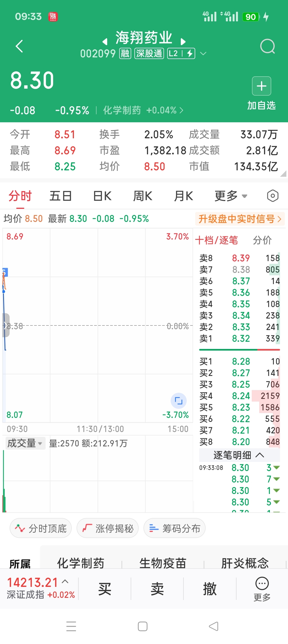Image resolution: width=288 pixels, height=644 pixels.
Task: Open 化学制药 +0.04% sector link
Action: point(143,110)
